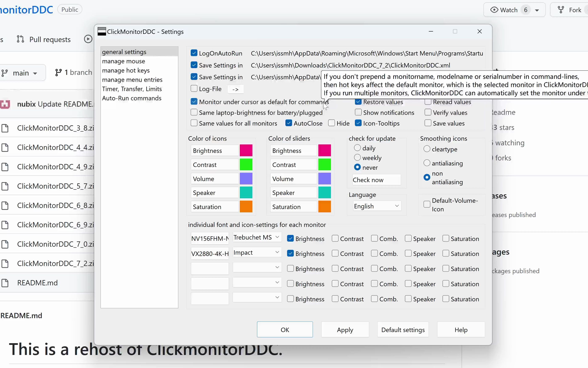Image resolution: width=588 pixels, height=368 pixels.
Task: Click the Log-File arrow browse button
Action: pyautogui.click(x=235, y=89)
